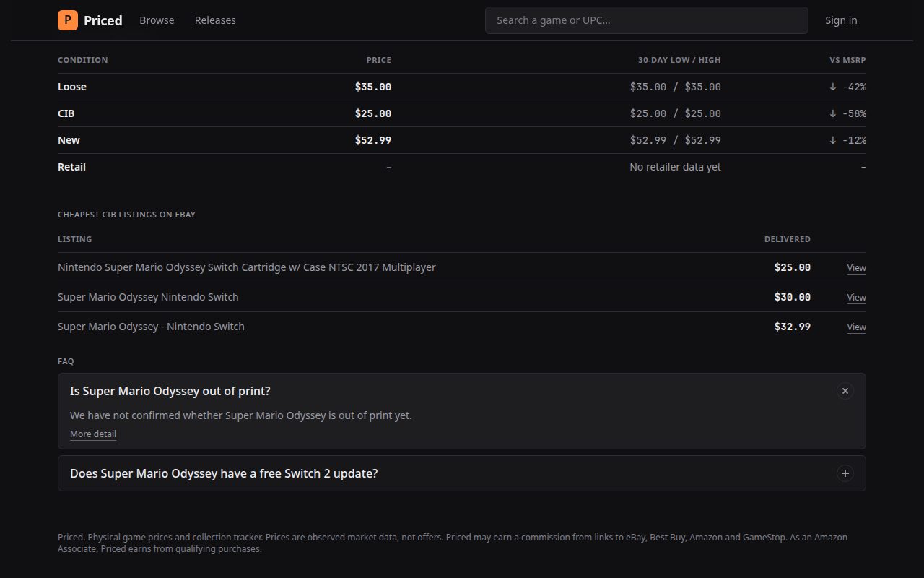Focus the game or UPC search field
Viewport: 924px width, 578px height.
pos(646,20)
